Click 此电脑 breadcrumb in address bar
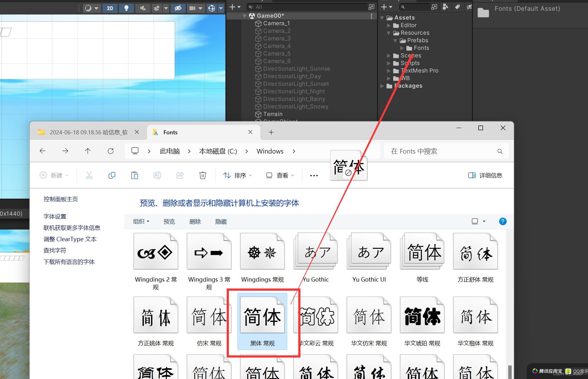 tap(170, 151)
